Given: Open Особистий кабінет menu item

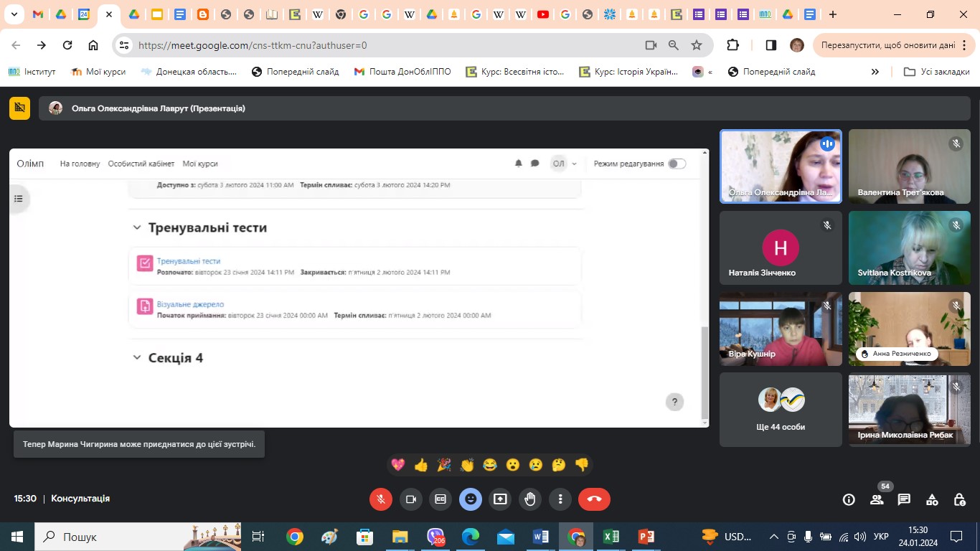Looking at the screenshot, I should (141, 164).
